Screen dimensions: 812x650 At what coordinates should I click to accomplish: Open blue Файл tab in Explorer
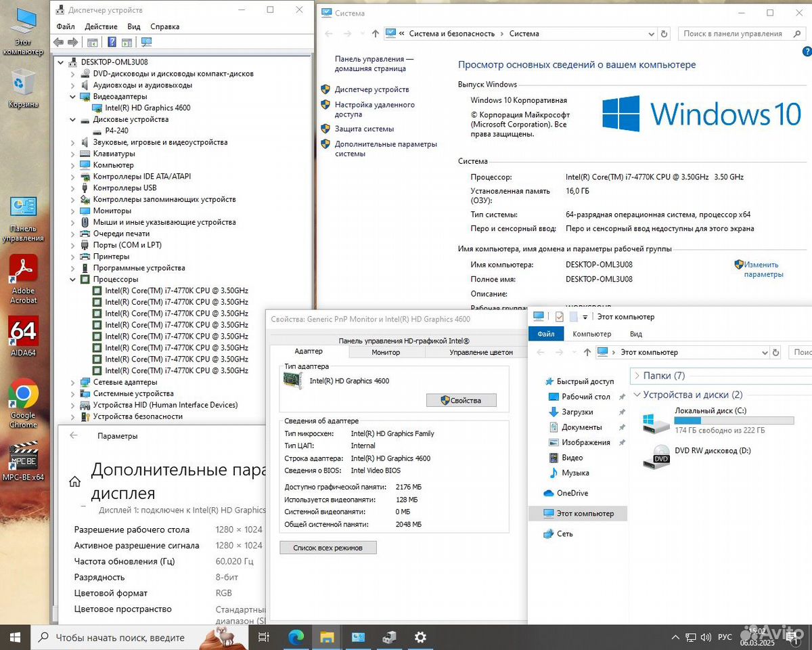click(x=545, y=334)
